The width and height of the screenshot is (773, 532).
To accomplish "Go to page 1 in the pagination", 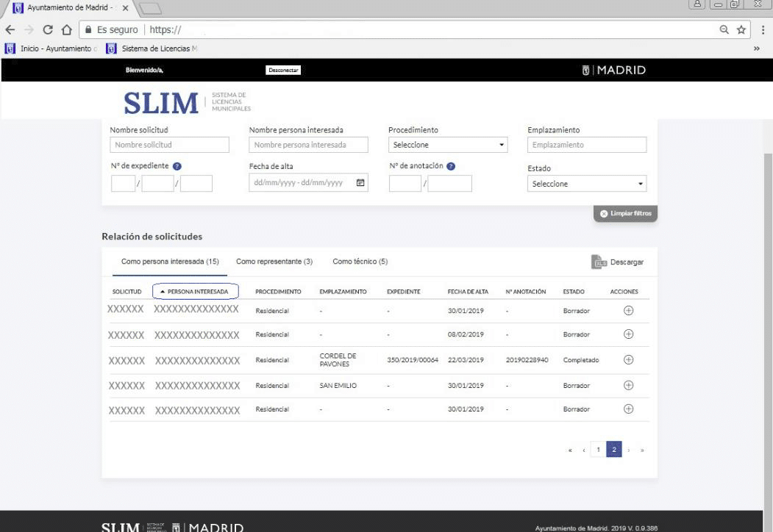I will click(599, 450).
